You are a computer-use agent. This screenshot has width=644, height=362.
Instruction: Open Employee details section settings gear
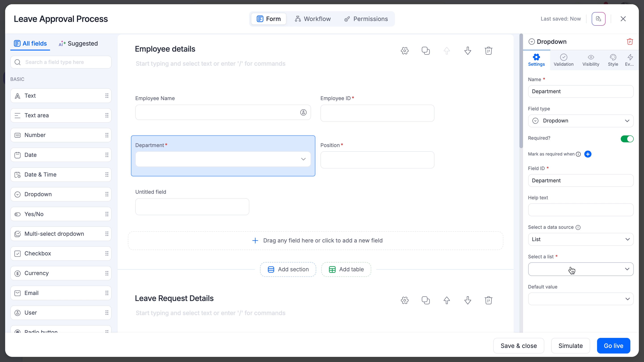[x=405, y=51]
